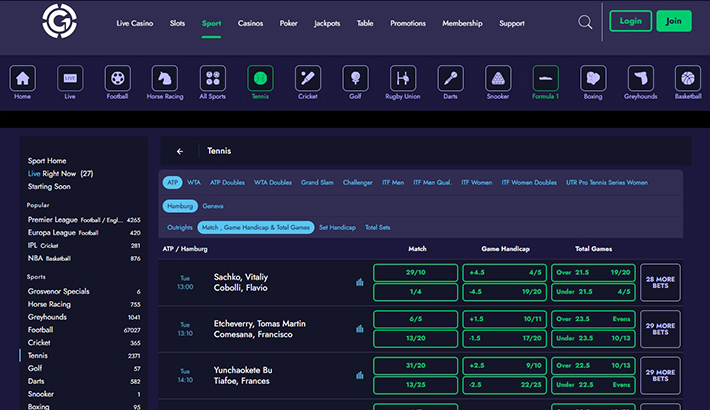Viewport: 710px width, 410px height.
Task: Bet on Cobolli at 1/4
Action: click(415, 292)
